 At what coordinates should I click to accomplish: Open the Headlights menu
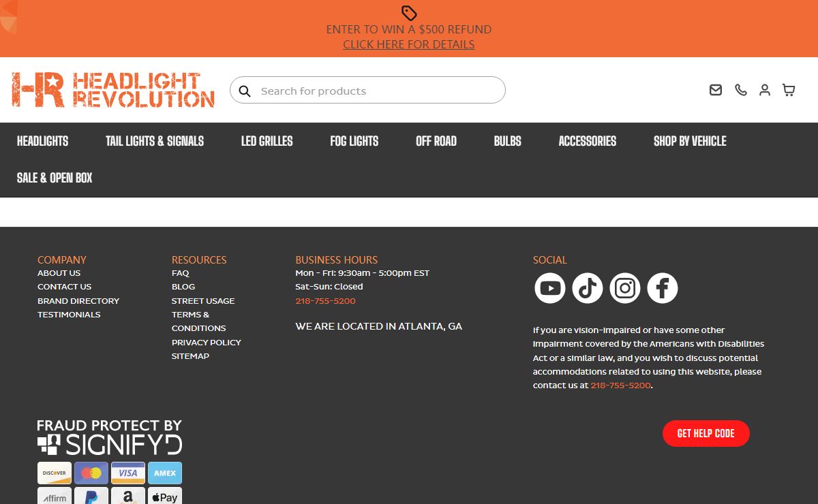pos(43,141)
